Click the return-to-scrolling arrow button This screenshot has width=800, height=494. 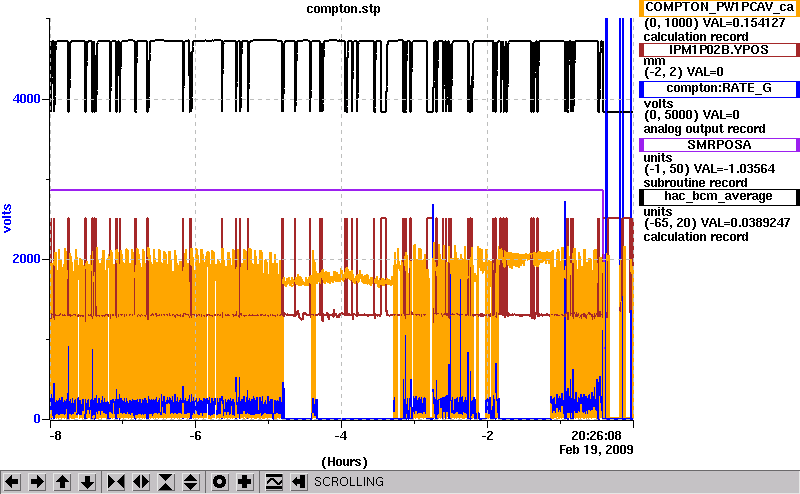[299, 482]
